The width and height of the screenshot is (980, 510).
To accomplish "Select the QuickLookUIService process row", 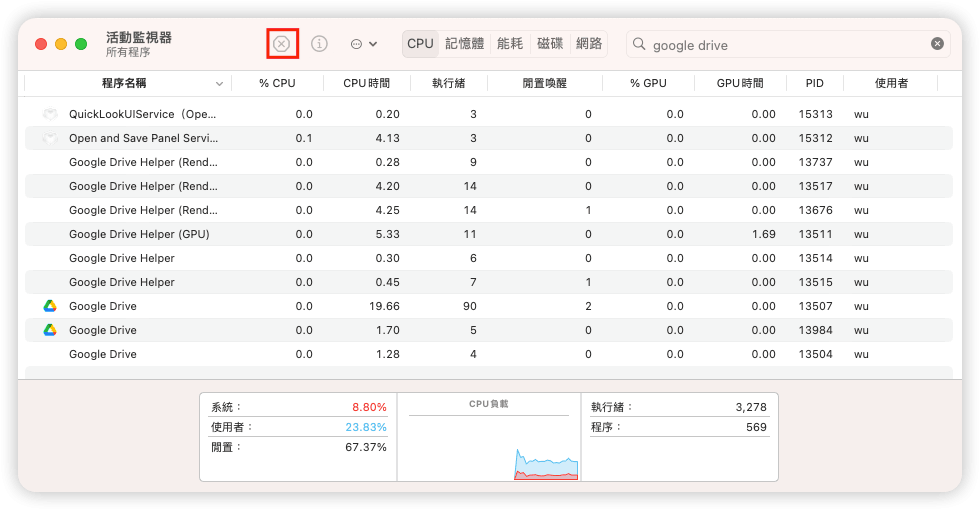I will click(489, 114).
